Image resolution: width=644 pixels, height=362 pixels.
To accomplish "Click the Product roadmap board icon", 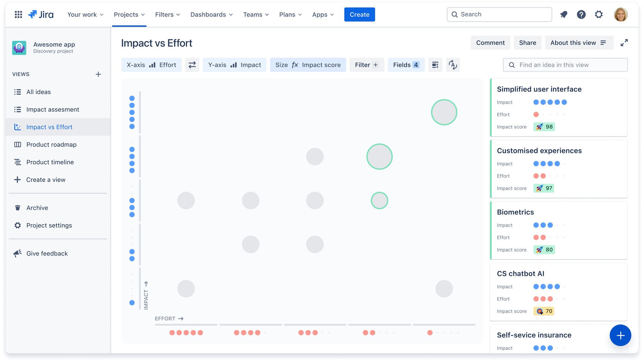I will (x=18, y=145).
